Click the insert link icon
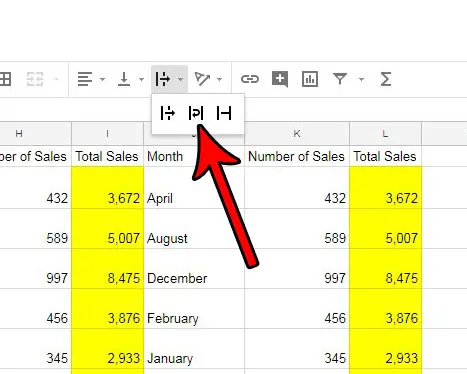467x374 pixels. [x=250, y=79]
